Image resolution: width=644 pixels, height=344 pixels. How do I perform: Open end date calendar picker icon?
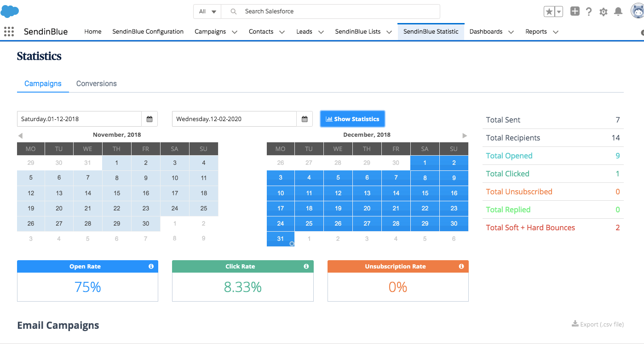coord(305,119)
